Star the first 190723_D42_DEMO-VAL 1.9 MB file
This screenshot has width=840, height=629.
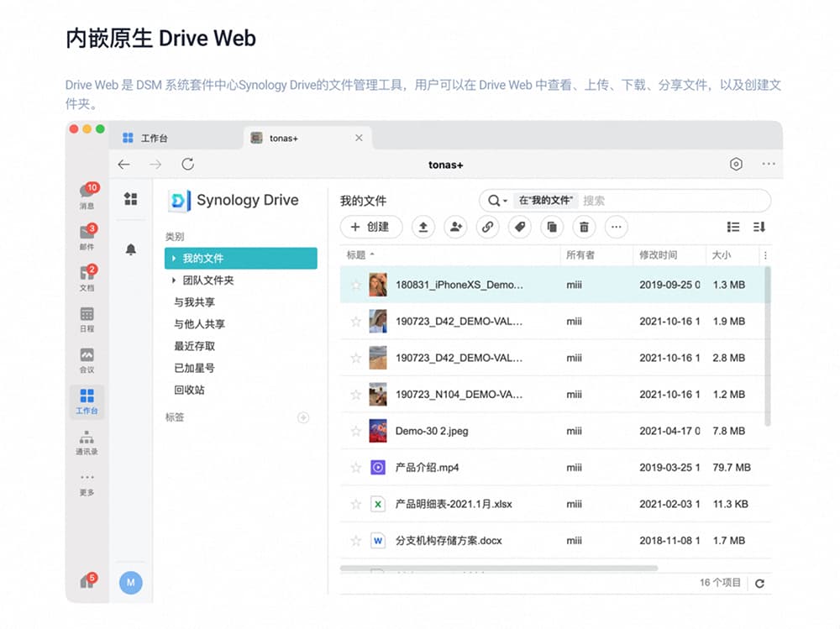[355, 322]
